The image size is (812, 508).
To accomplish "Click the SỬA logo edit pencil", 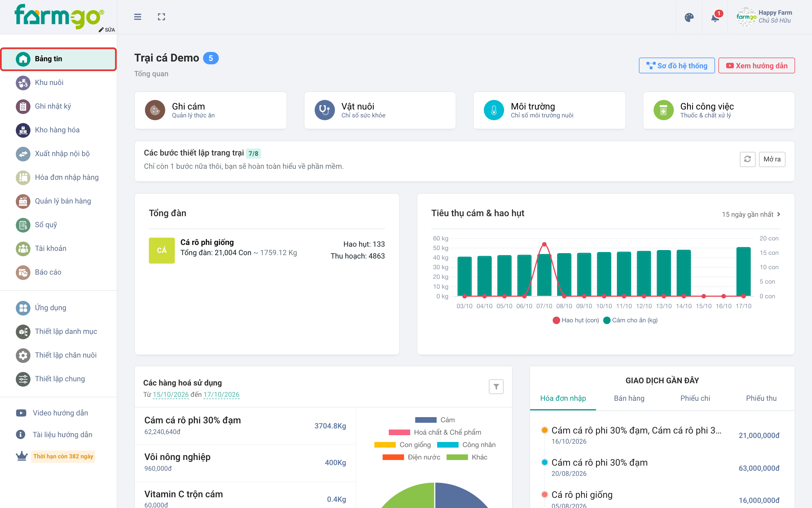I will pyautogui.click(x=107, y=30).
